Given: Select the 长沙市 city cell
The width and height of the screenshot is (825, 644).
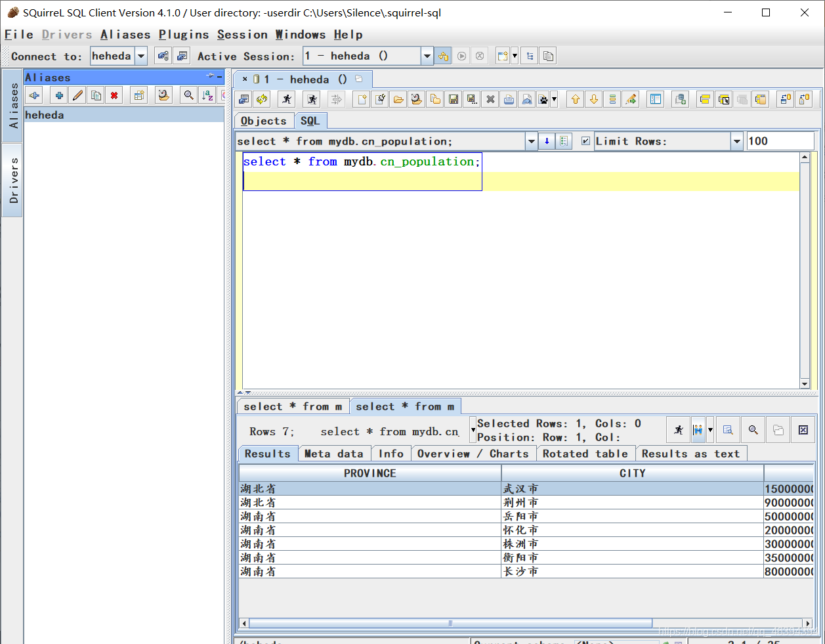Looking at the screenshot, I should [633, 571].
